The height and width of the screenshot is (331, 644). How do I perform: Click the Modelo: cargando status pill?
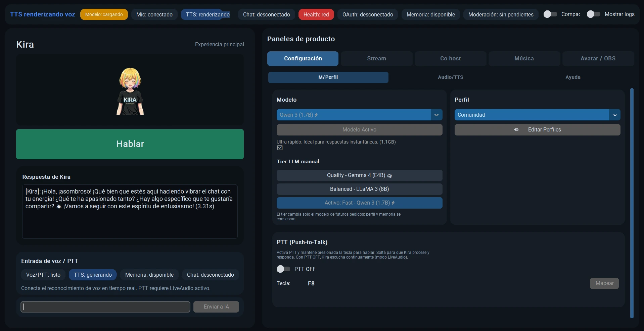click(104, 14)
